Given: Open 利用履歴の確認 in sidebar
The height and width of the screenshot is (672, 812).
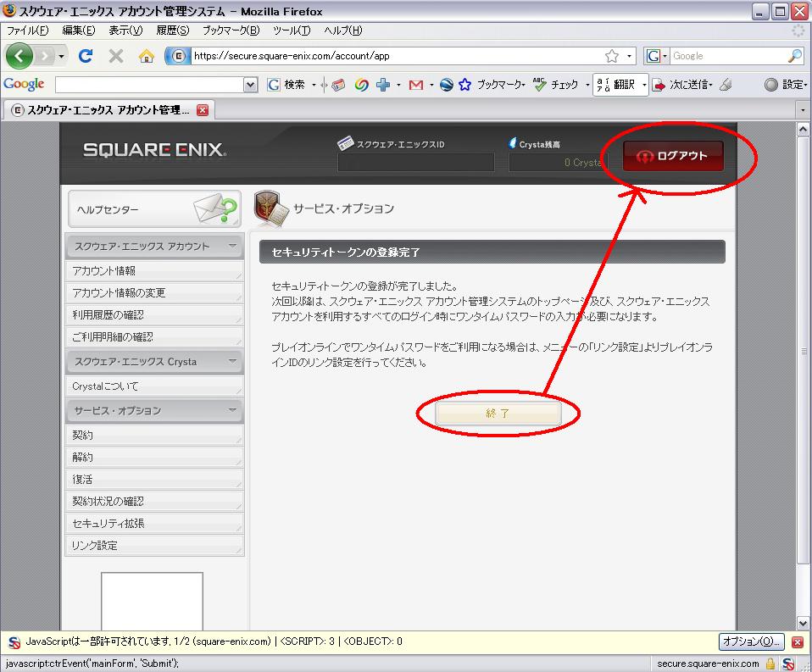Looking at the screenshot, I should pos(154,314).
